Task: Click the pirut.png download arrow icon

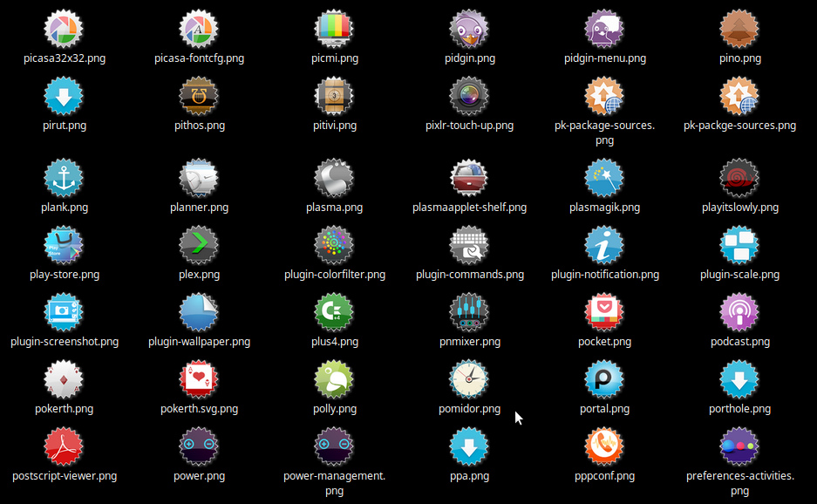Action: tap(64, 97)
